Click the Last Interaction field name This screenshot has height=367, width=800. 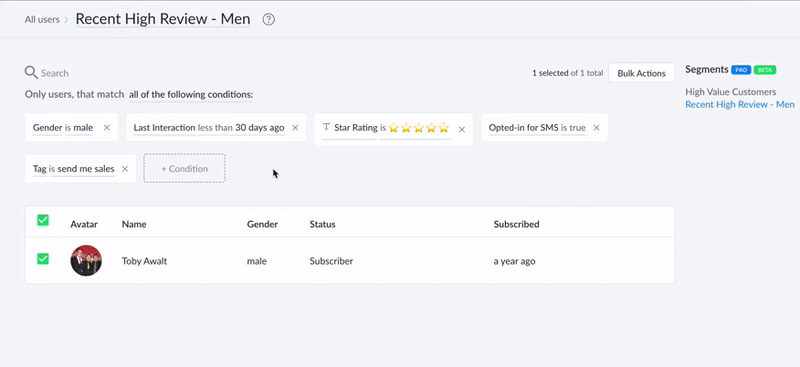(x=164, y=128)
